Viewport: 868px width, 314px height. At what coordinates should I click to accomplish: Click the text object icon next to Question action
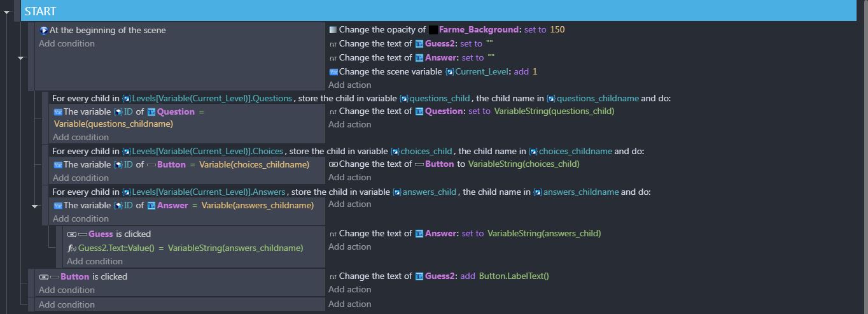(419, 111)
